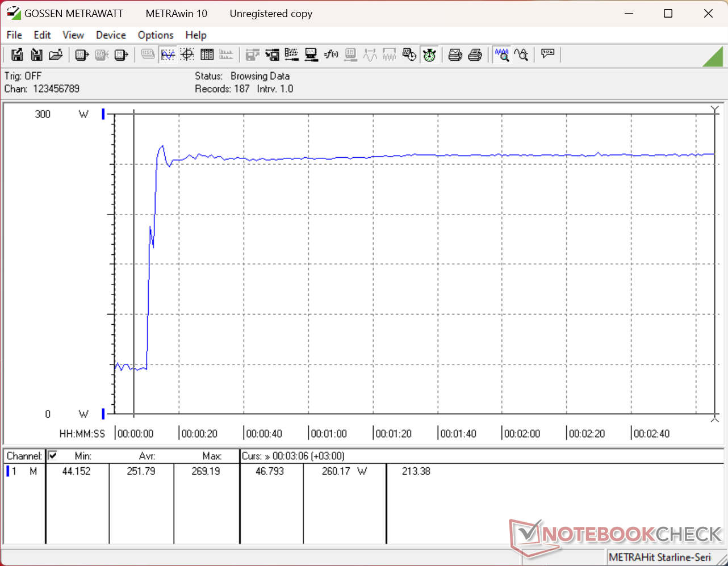Viewport: 728px width, 566px height.
Task: Click the print graph printer icon
Action: [455, 54]
